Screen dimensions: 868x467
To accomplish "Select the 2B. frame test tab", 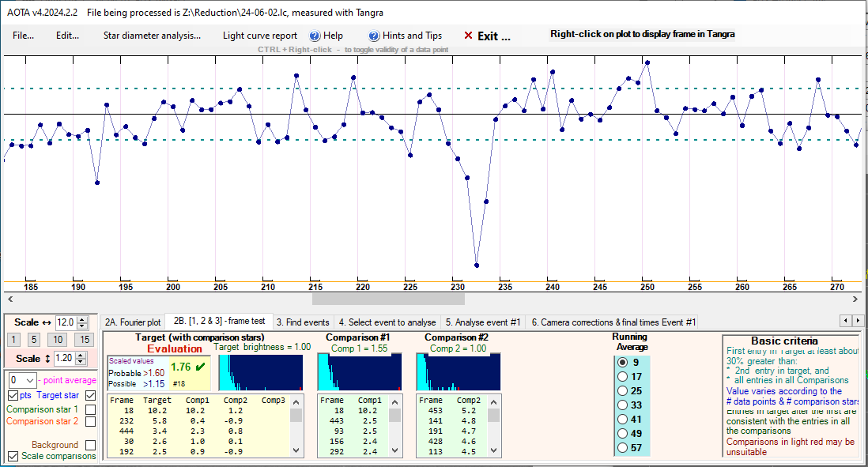I will coord(219,321).
